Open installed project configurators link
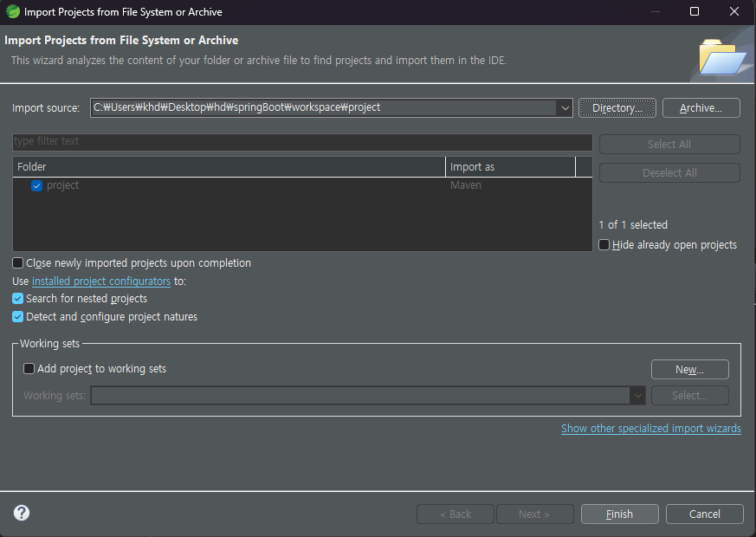 [x=101, y=281]
